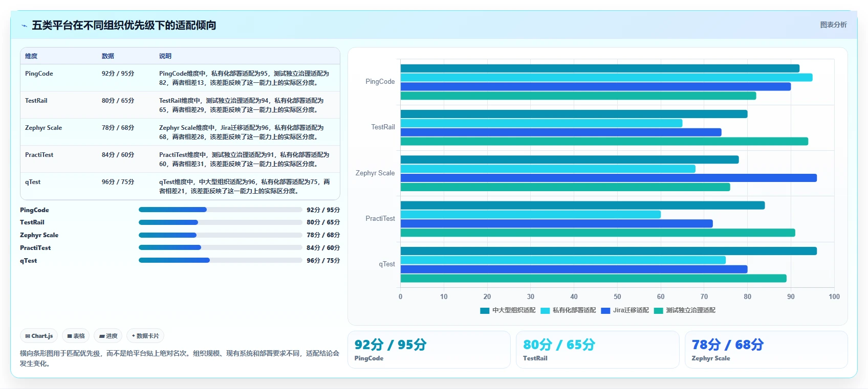
Task: Click the qTest y-axis label in chart
Action: tap(387, 264)
